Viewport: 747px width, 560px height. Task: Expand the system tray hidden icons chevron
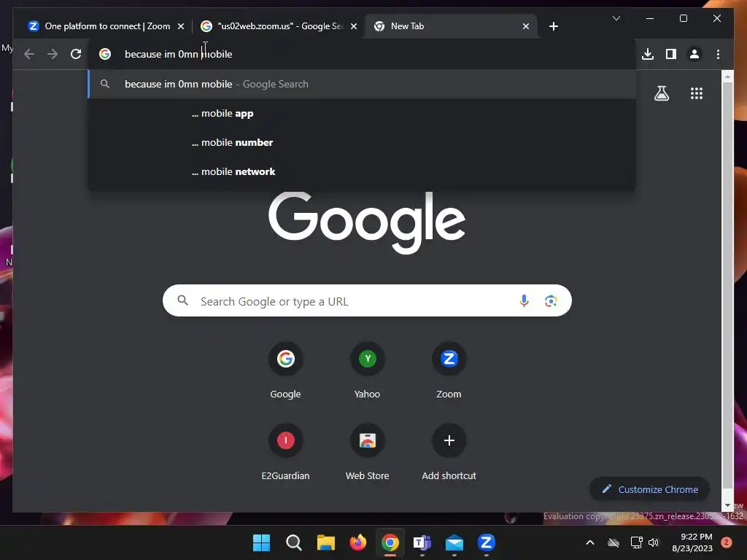tap(589, 542)
